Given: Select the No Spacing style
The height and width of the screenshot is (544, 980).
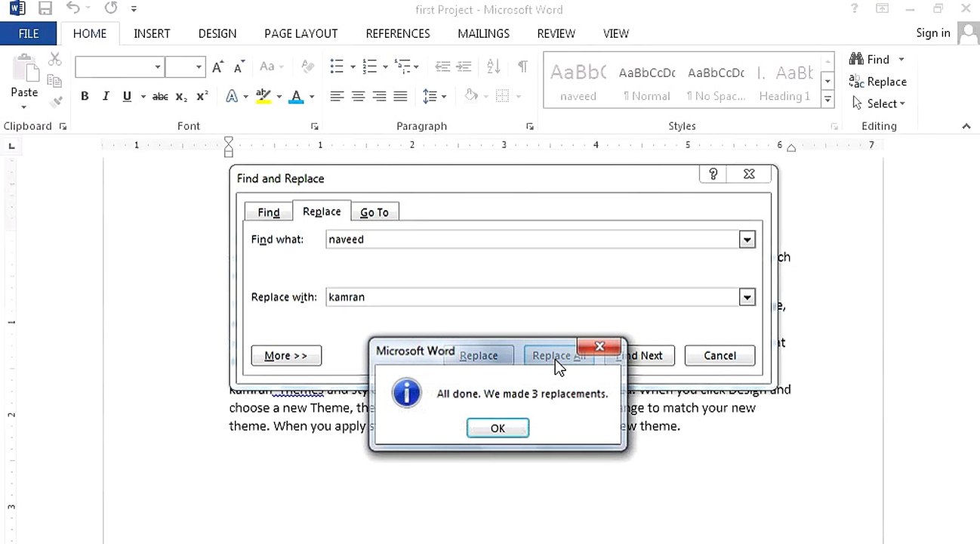Looking at the screenshot, I should [x=716, y=80].
